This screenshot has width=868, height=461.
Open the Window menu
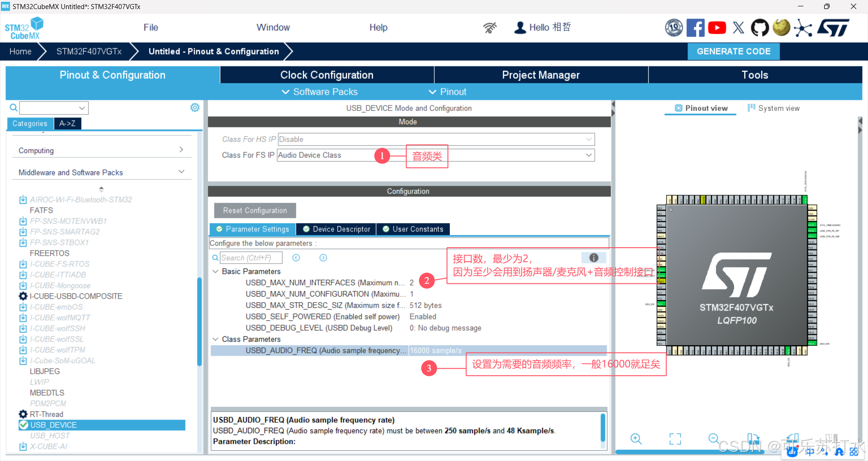(273, 28)
